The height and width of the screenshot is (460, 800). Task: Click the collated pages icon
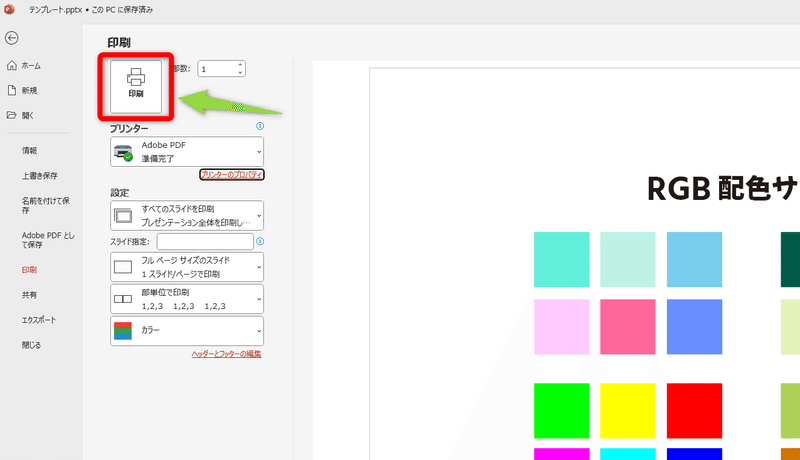[123, 299]
